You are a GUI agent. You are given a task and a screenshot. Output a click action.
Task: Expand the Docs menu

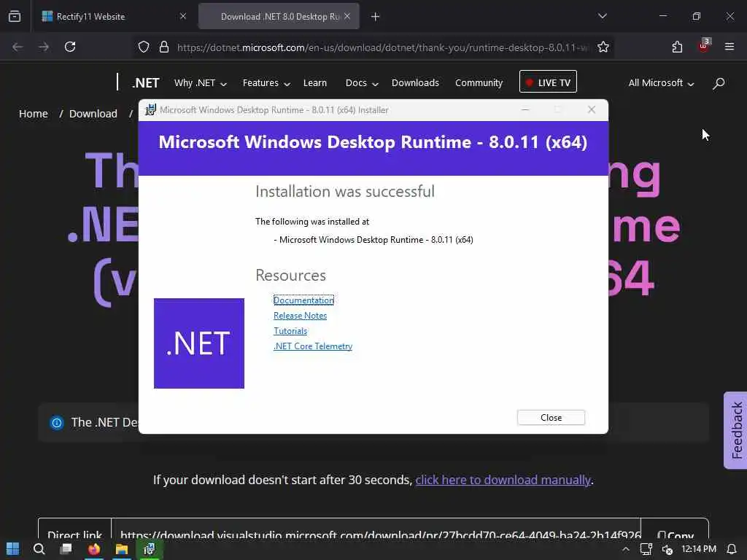tap(362, 83)
